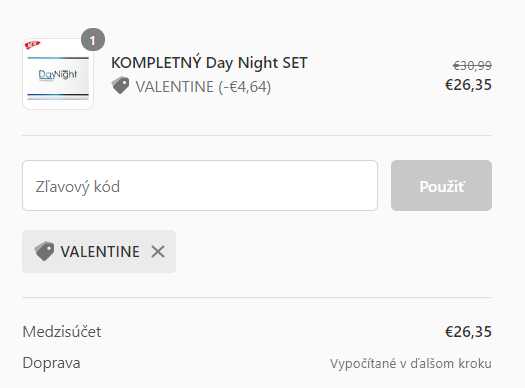525x388 pixels.
Task: Click the quantity badge showing 1
Action: coord(93,40)
